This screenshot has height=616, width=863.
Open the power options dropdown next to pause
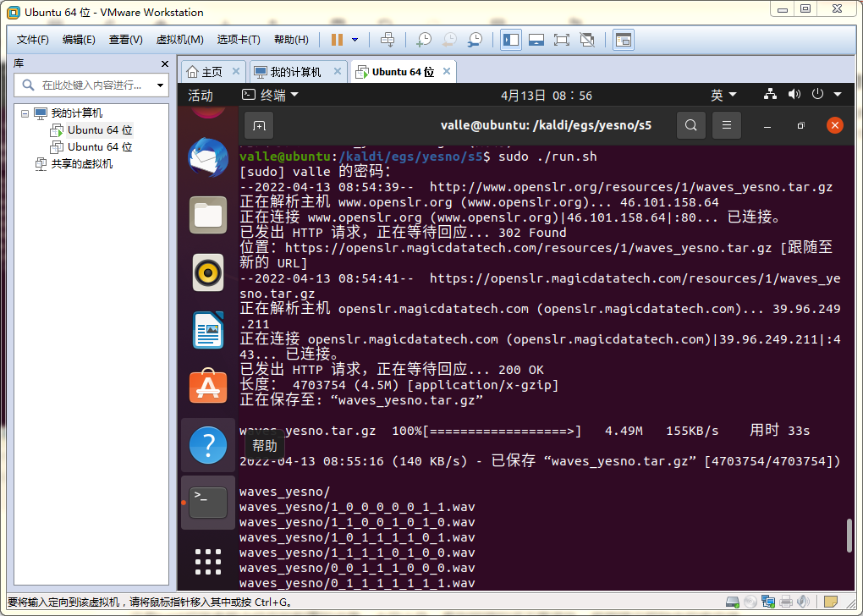(355, 40)
